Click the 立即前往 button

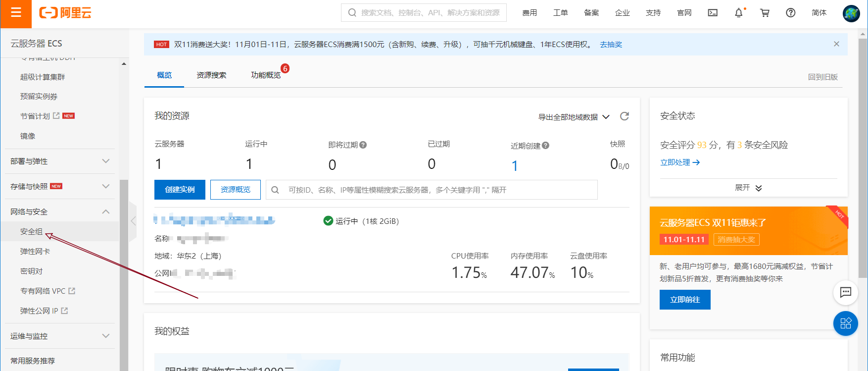click(x=685, y=300)
